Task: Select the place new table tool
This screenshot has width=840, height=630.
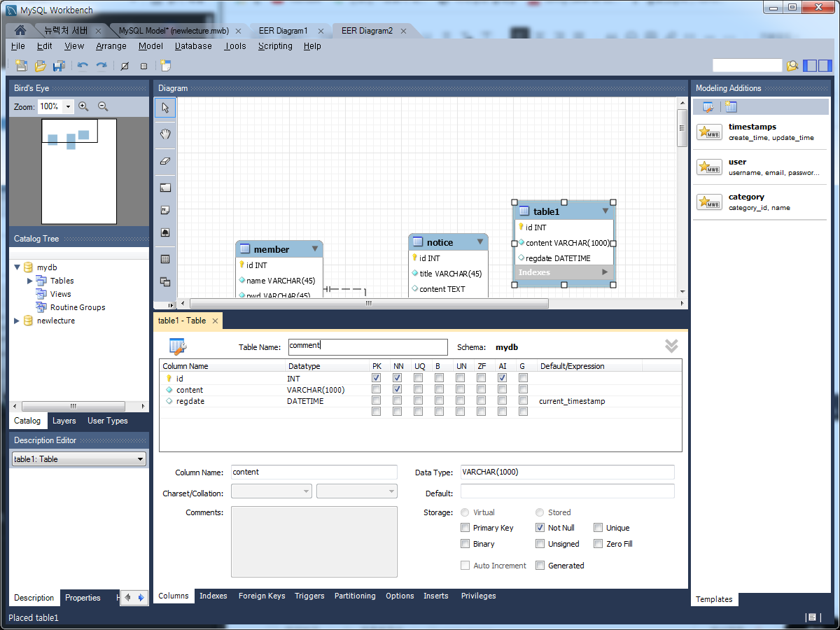Action: pyautogui.click(x=165, y=259)
